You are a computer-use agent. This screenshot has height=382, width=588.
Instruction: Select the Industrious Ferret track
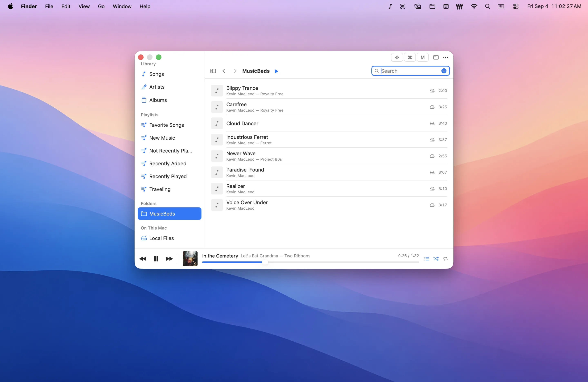[329, 140]
